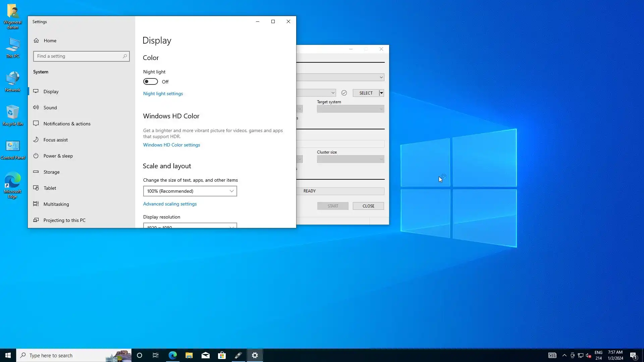Open Microsoft Store from the taskbar
The height and width of the screenshot is (362, 644).
coord(222,355)
